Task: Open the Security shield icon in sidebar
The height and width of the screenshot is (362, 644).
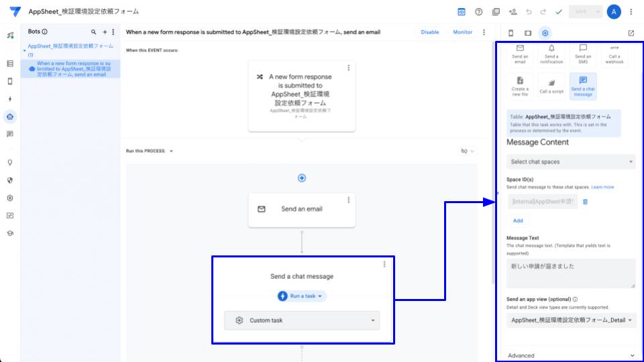Action: coord(10,180)
